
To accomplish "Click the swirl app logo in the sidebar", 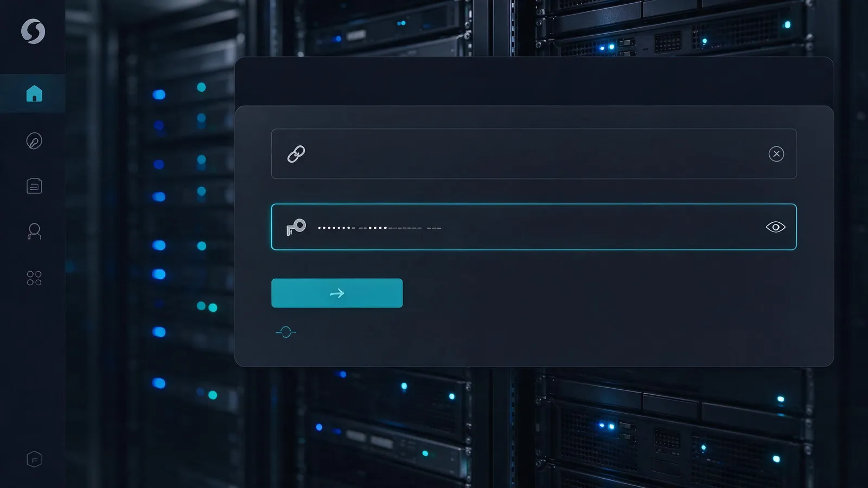I will coord(33,31).
